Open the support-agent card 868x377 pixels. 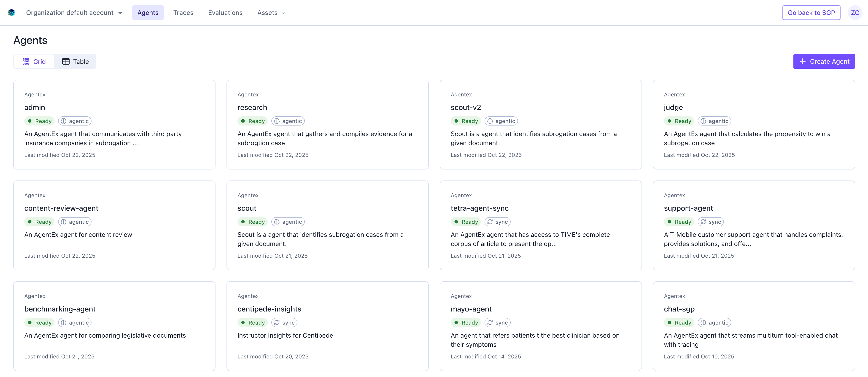pyautogui.click(x=754, y=225)
